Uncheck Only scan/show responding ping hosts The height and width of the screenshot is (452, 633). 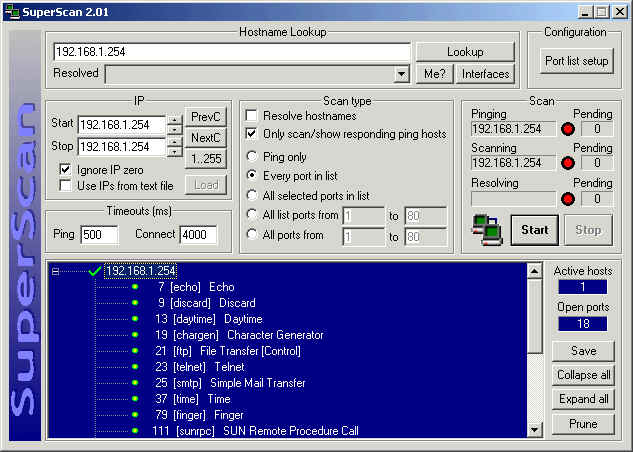coord(252,134)
